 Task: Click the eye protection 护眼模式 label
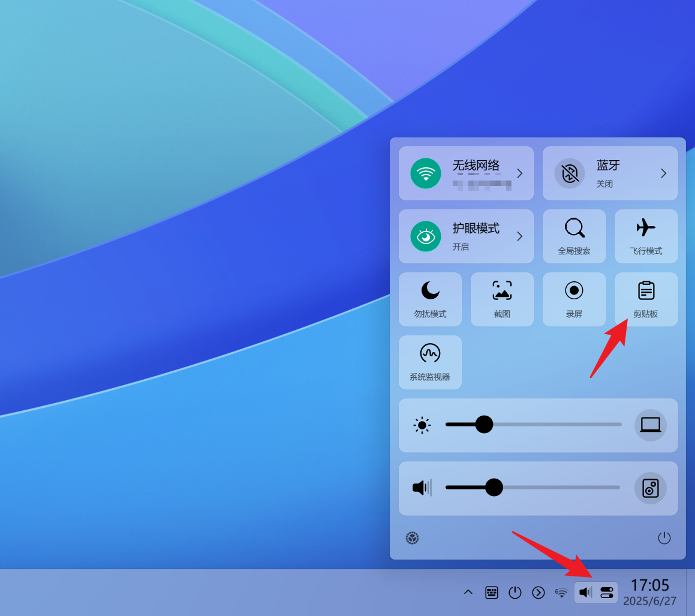(476, 229)
